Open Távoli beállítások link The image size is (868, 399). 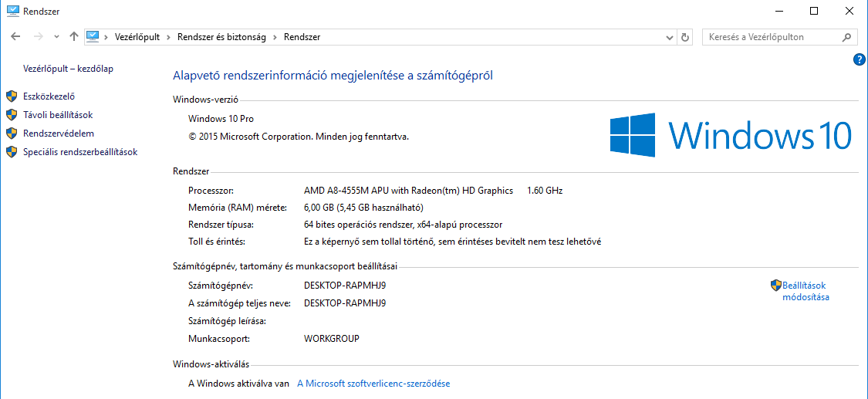58,115
